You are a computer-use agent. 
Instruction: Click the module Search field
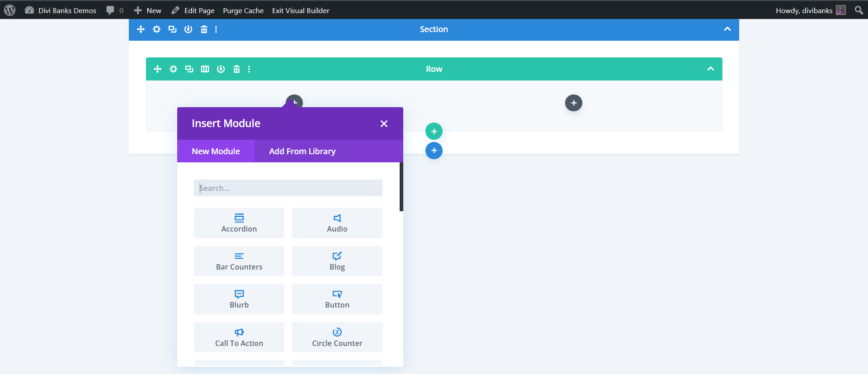(x=288, y=188)
